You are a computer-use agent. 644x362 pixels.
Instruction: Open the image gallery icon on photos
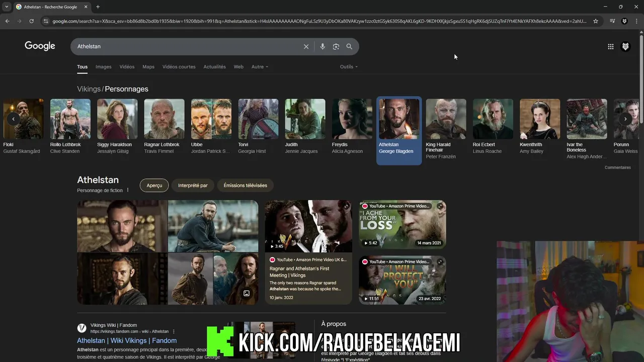coord(247,293)
